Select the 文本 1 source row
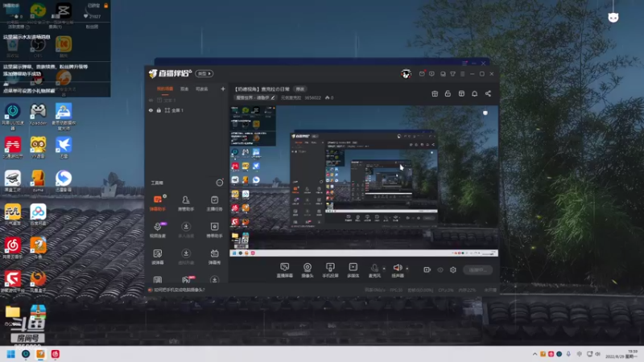The width and height of the screenshot is (644, 362). click(x=187, y=100)
